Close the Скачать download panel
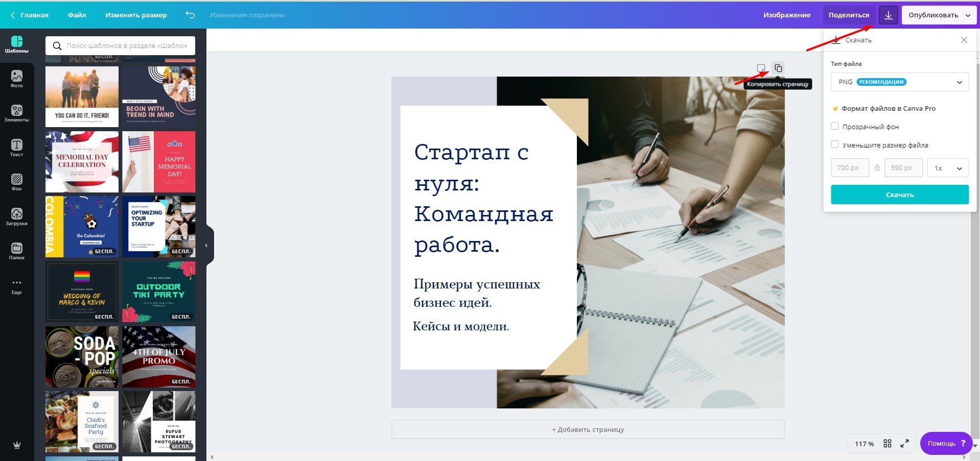Viewport: 980px width, 461px height. [964, 40]
